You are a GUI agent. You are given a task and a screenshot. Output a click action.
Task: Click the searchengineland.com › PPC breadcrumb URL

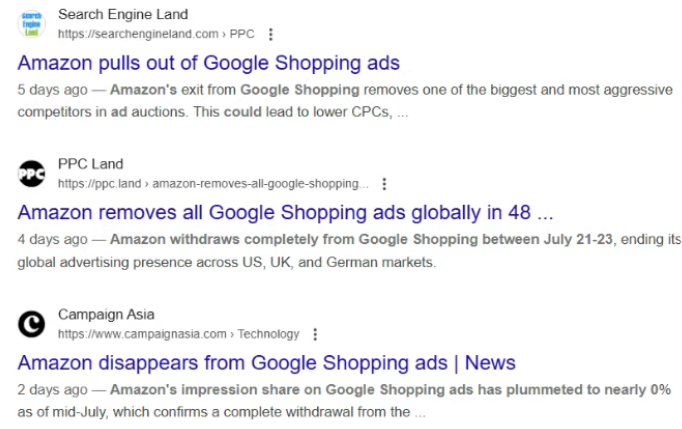[x=155, y=34]
